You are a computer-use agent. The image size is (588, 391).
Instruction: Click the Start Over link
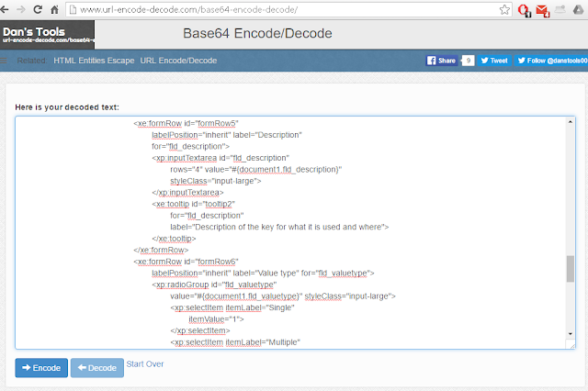[x=145, y=364]
